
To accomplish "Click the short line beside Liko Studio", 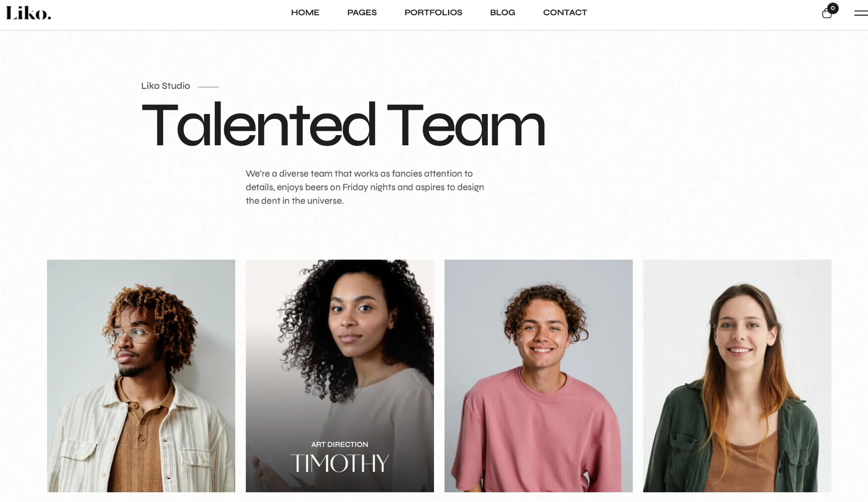I will pos(208,86).
